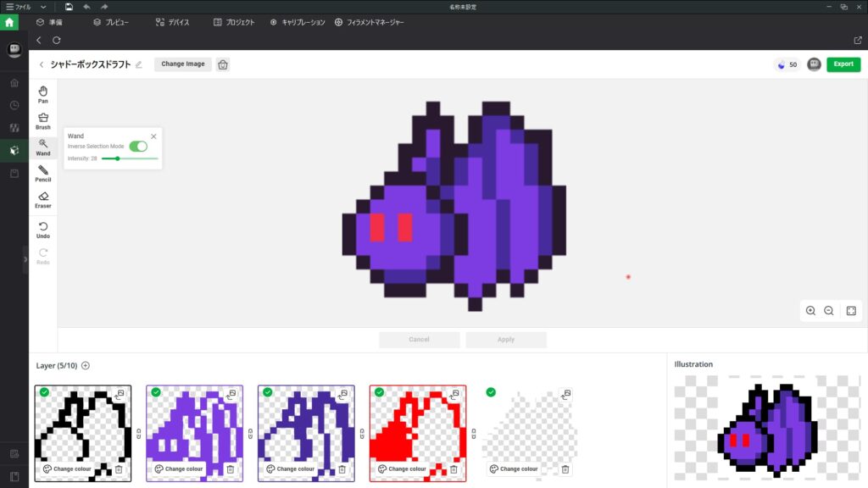This screenshot has width=868, height=488.
Task: Delete the fifth white layer
Action: [565, 469]
